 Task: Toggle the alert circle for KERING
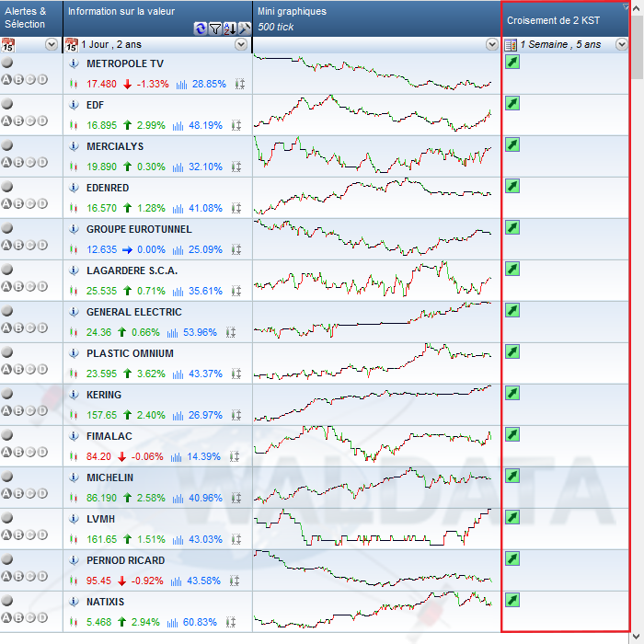[x=7, y=394]
